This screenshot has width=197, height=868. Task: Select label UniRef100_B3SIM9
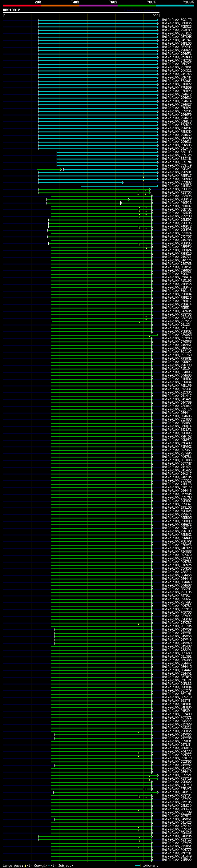pyautogui.click(x=177, y=152)
